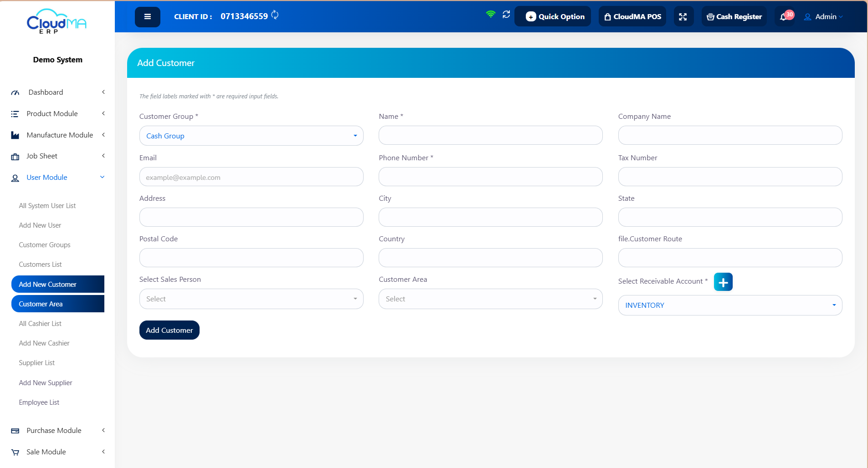The width and height of the screenshot is (868, 468).
Task: Go to Add New Cashier
Action: (x=44, y=343)
